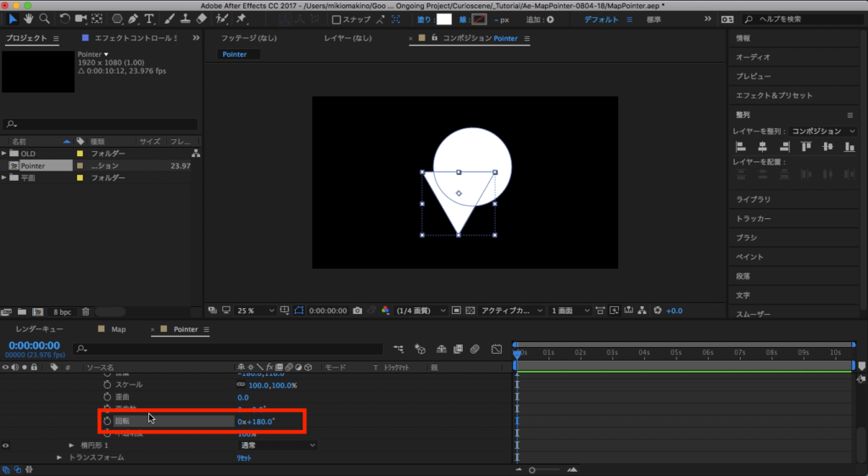Click the snapshot camera icon in viewer

tap(357, 311)
